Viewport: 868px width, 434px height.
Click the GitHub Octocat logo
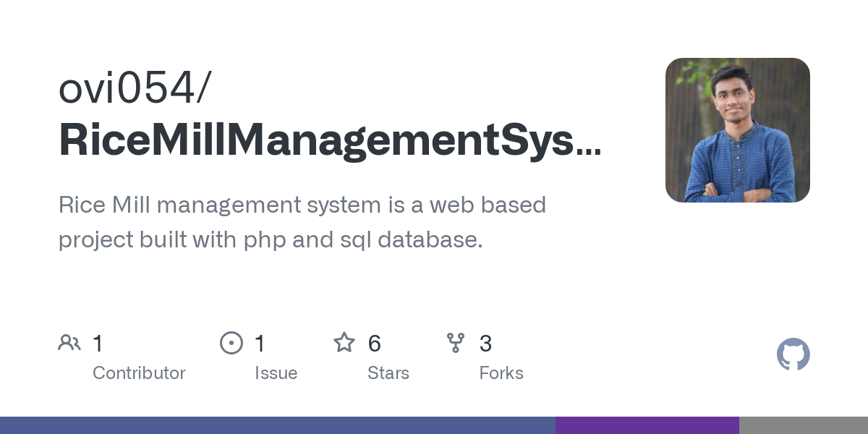point(793,354)
